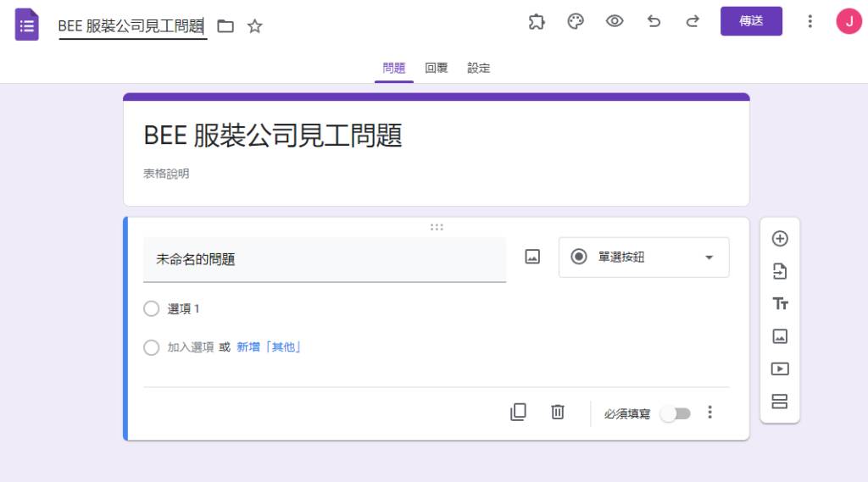
Task: Click the 傳送 send button
Action: pos(751,21)
